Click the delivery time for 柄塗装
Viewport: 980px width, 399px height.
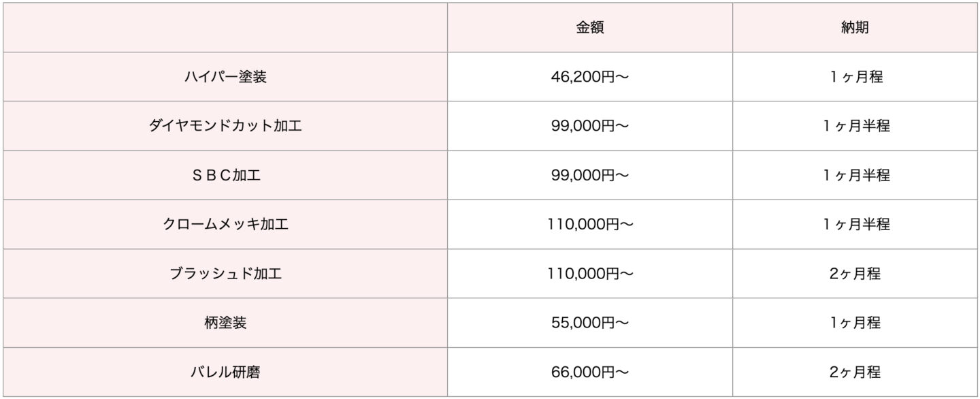coord(855,323)
